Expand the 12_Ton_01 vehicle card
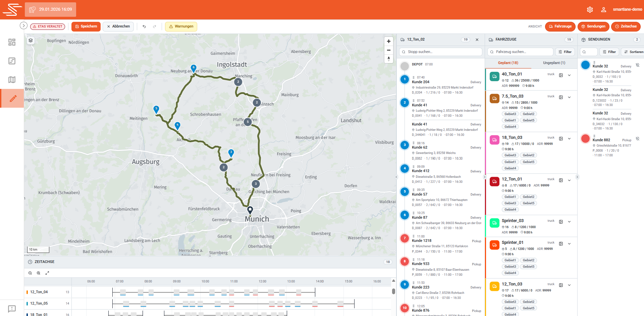The height and width of the screenshot is (316, 644). [x=569, y=180]
